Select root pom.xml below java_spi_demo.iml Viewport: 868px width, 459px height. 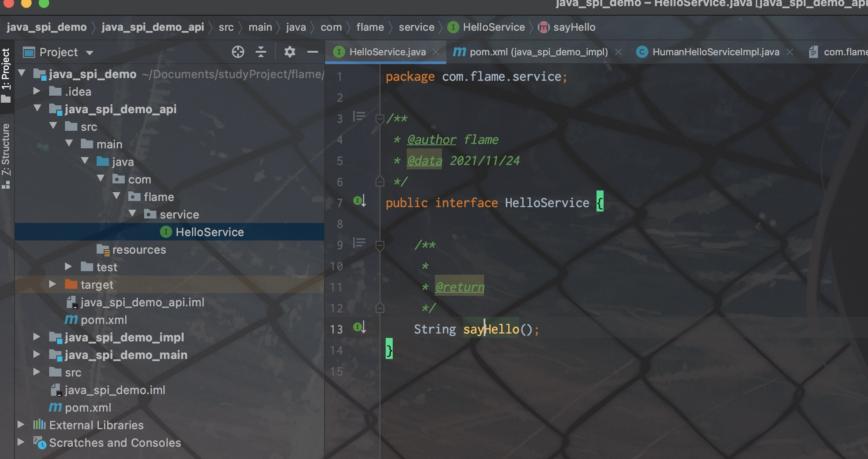tap(80, 408)
